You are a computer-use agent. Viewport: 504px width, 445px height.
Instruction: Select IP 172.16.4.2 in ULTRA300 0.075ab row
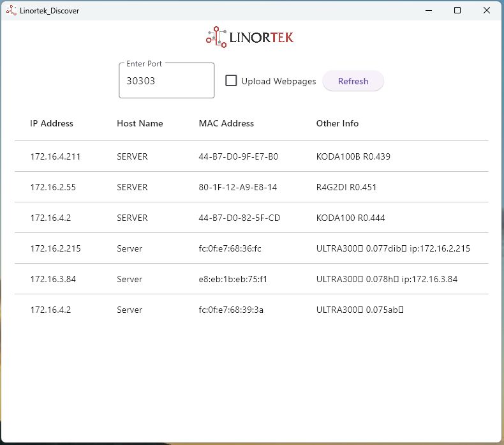coord(50,310)
